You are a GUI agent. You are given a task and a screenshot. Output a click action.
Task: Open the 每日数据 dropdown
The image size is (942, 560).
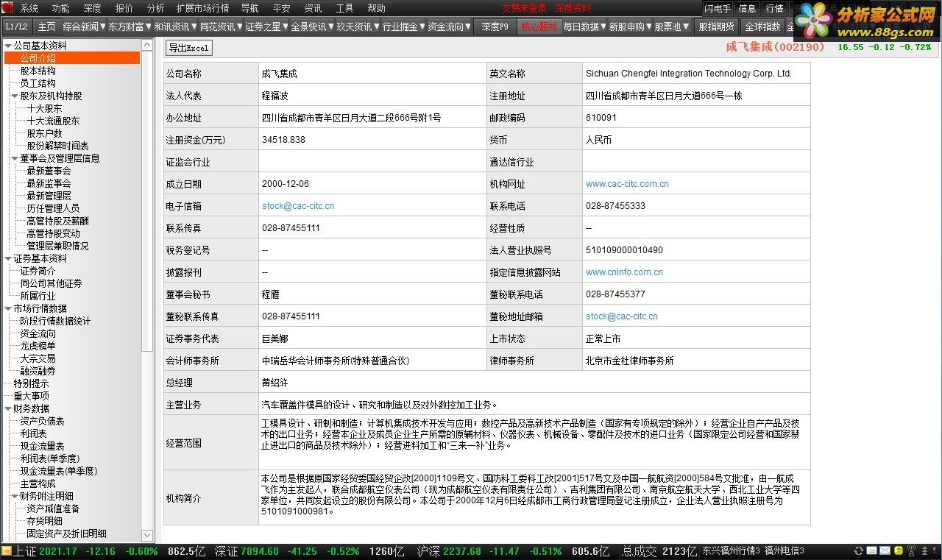click(x=585, y=26)
